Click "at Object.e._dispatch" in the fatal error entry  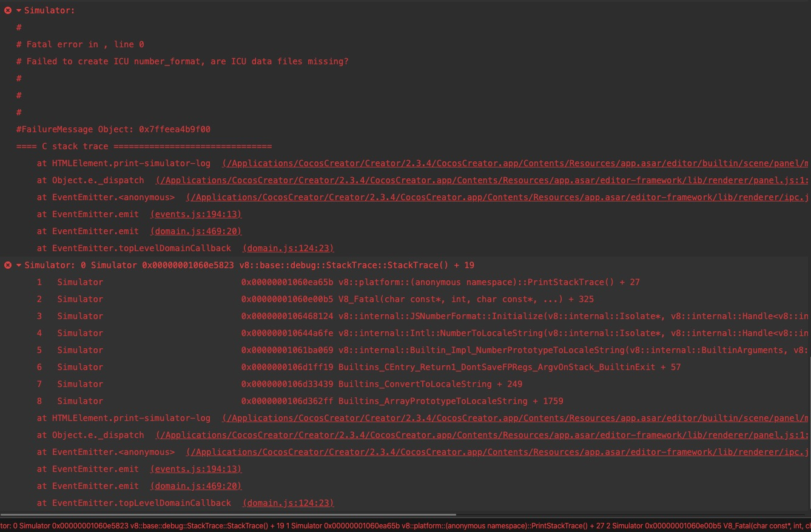pyautogui.click(x=90, y=180)
